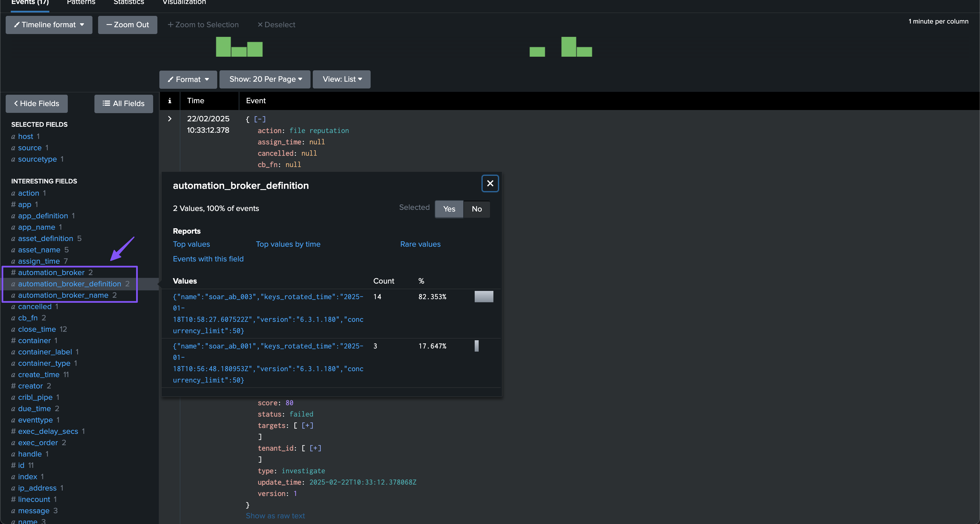The image size is (980, 524).
Task: Set Selected to No for this field
Action: coord(477,209)
